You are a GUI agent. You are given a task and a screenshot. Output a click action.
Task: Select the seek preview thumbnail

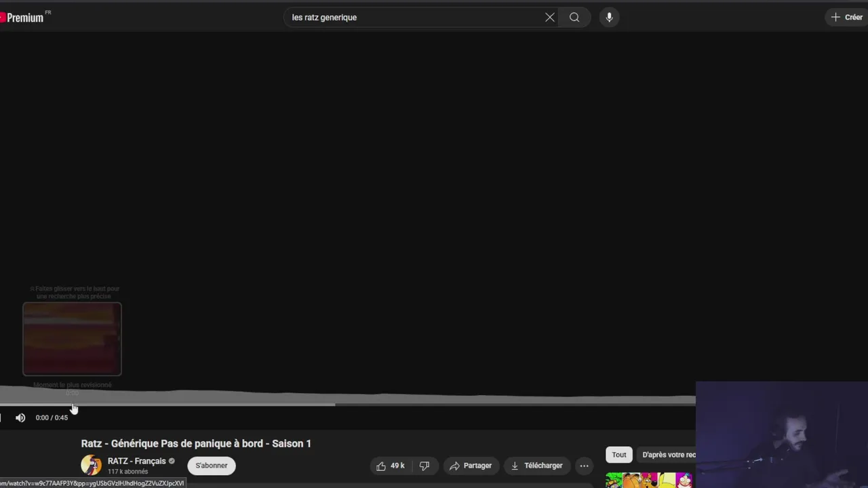tap(72, 339)
